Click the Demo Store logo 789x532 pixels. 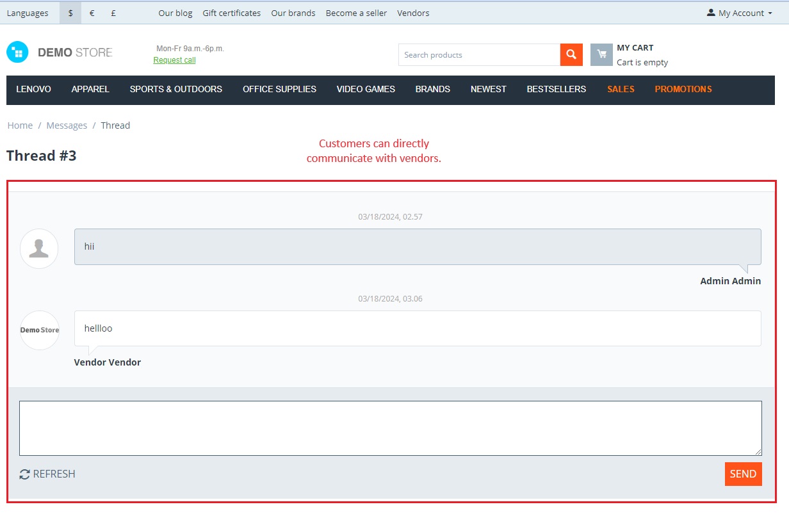point(60,52)
